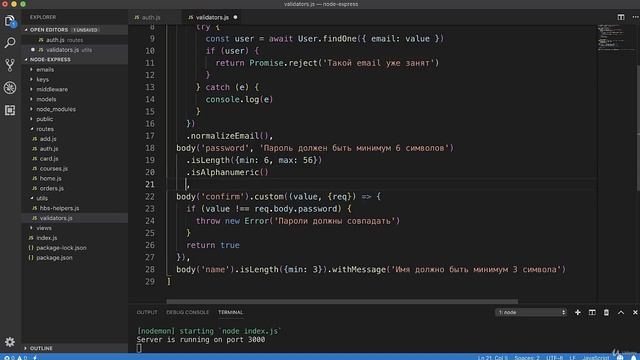Screen dimensions: 640x360
Task: Expand the views folder
Action: 44,228
